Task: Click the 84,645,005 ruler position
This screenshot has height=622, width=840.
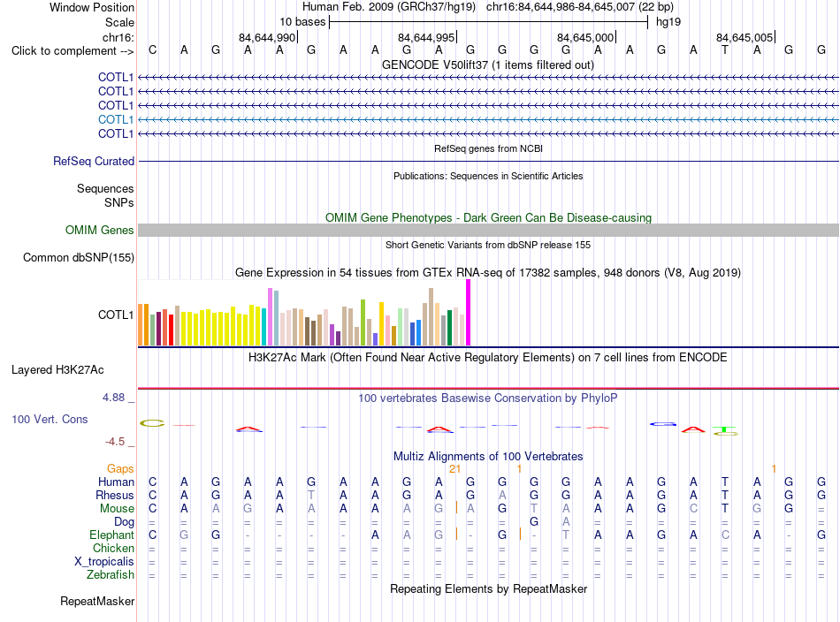Action: click(x=745, y=37)
